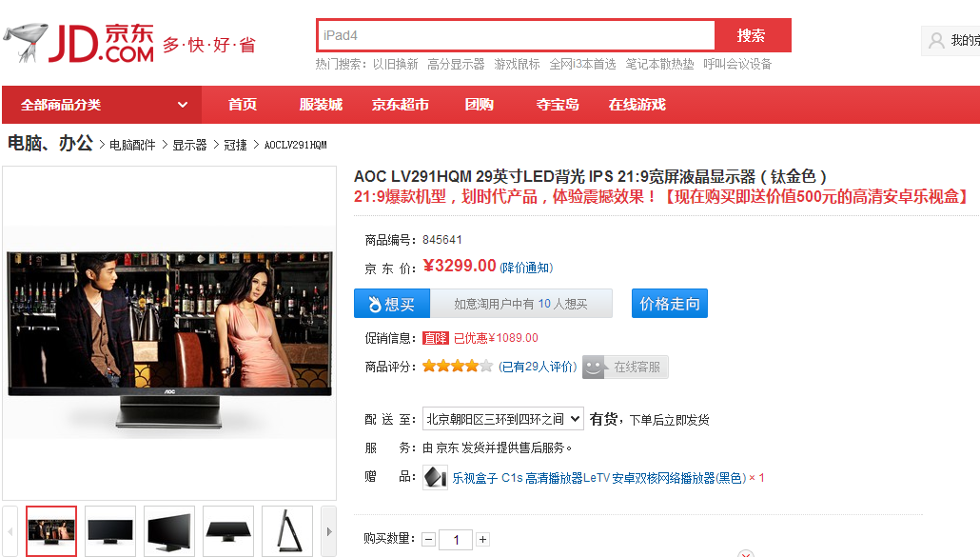The image size is (980, 557).
Task: Open the 京东超市 nav item
Action: 400,105
